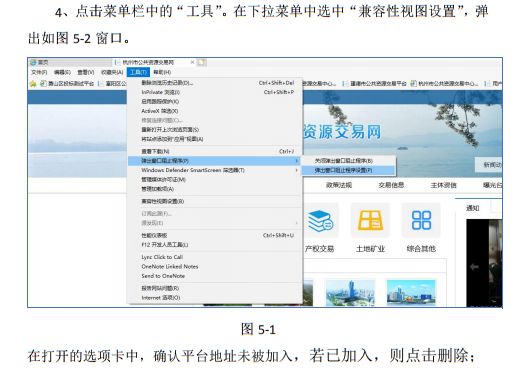Screen dimensions: 524x379
Task: Select Windows Defender SmartScreen 筛选器 entry
Action: 215,170
